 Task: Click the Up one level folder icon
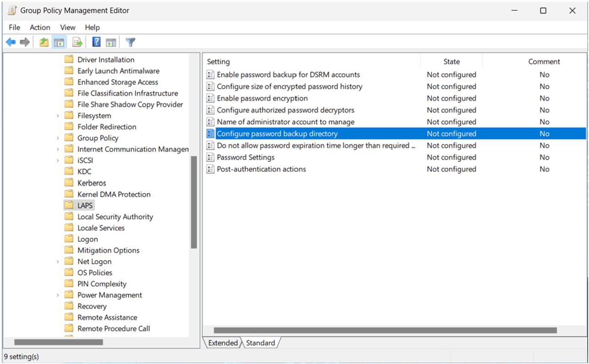[x=44, y=42]
